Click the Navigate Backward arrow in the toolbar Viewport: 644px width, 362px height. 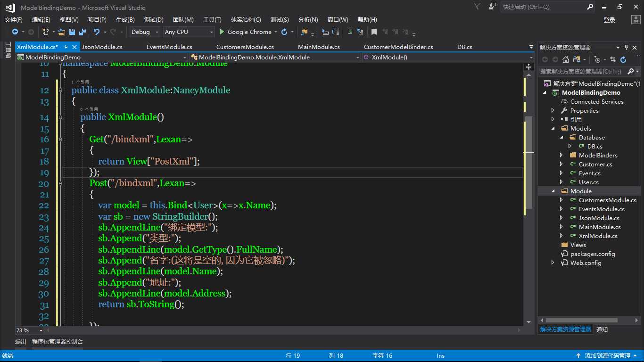(15, 32)
